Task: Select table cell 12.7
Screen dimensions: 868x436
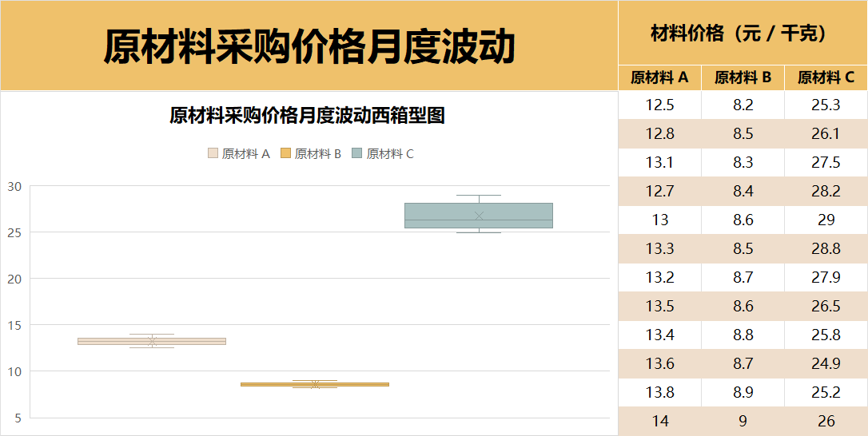Action: point(660,192)
